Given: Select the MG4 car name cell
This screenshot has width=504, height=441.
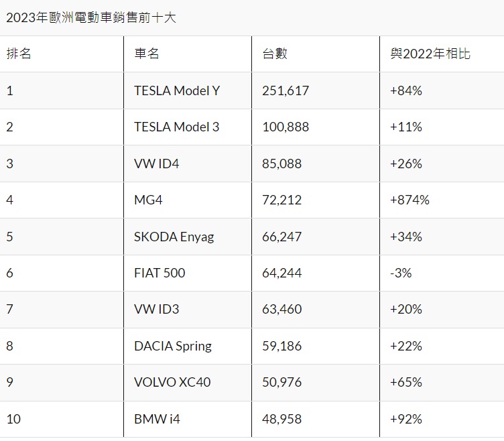Looking at the screenshot, I should 148,200.
